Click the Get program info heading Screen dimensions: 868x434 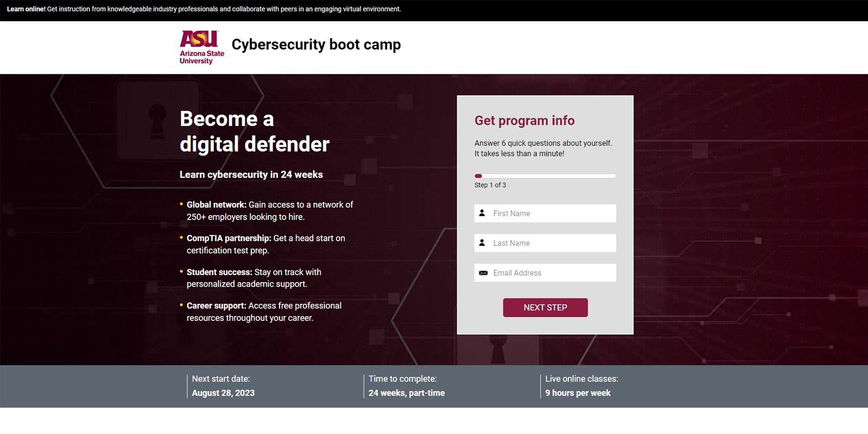(524, 120)
